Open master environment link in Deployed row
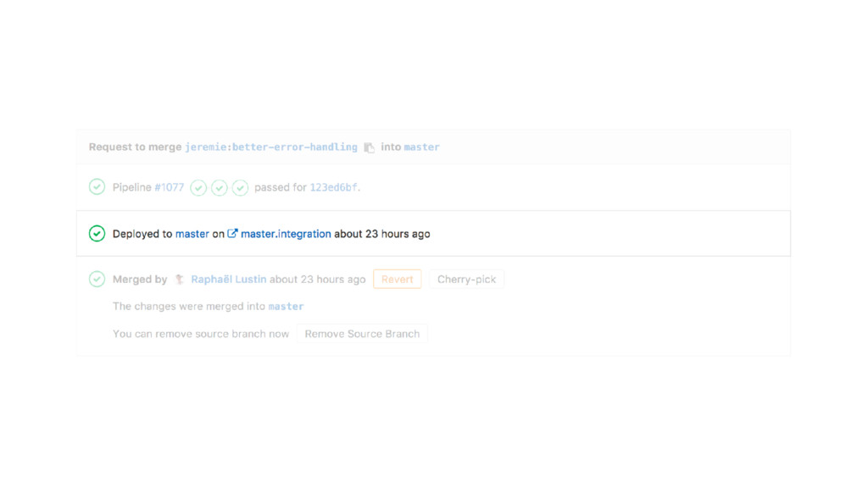The width and height of the screenshot is (868, 488). [x=192, y=234]
